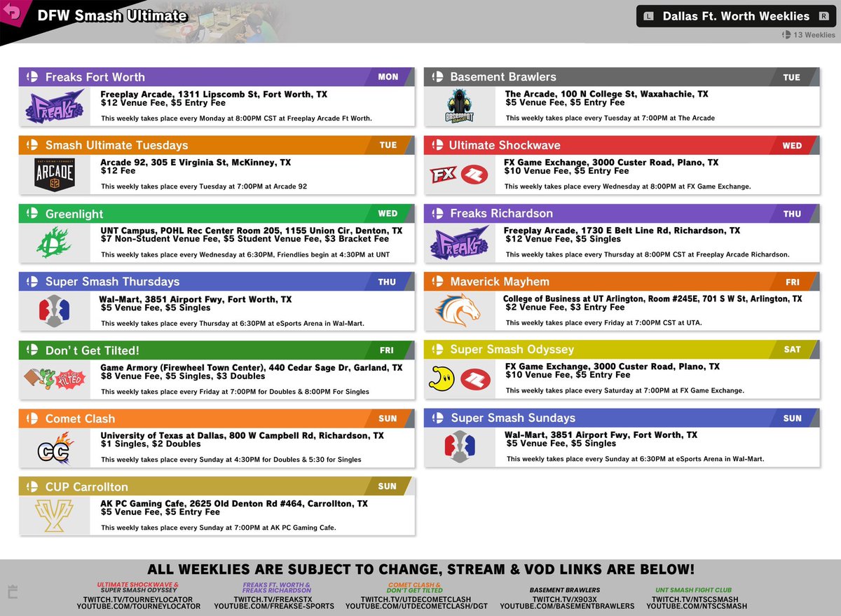841x616 pixels.
Task: Click the Dallas Ft. Worth Weeklies selector
Action: click(736, 16)
